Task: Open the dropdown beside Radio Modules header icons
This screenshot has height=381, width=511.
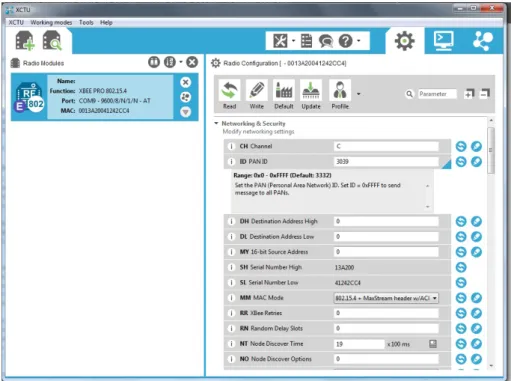Action: coord(181,62)
